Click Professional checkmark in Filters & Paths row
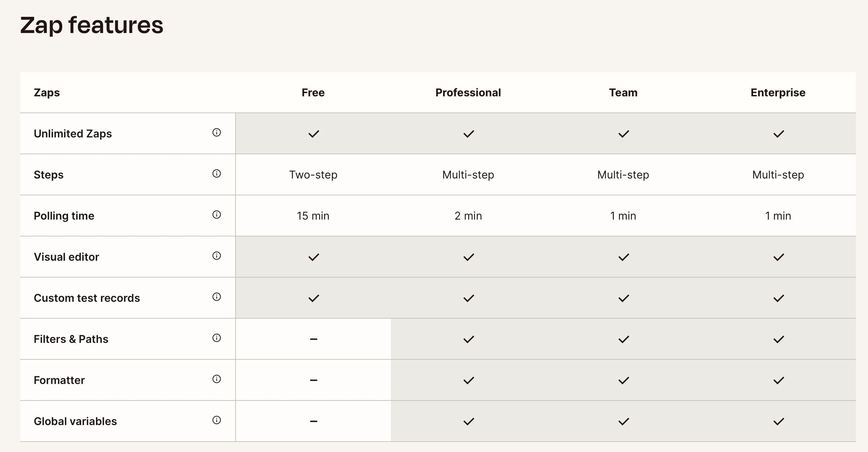Viewport: 868px width, 452px height. pos(468,340)
